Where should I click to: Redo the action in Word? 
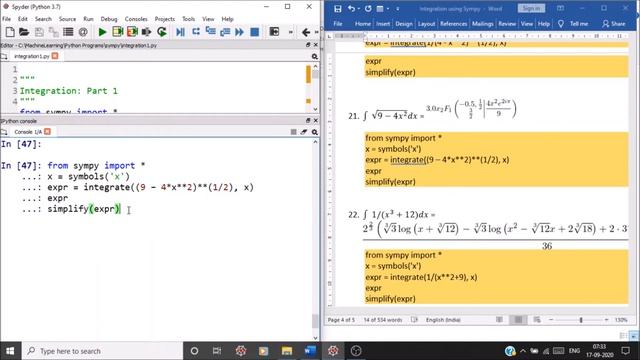[x=368, y=9]
